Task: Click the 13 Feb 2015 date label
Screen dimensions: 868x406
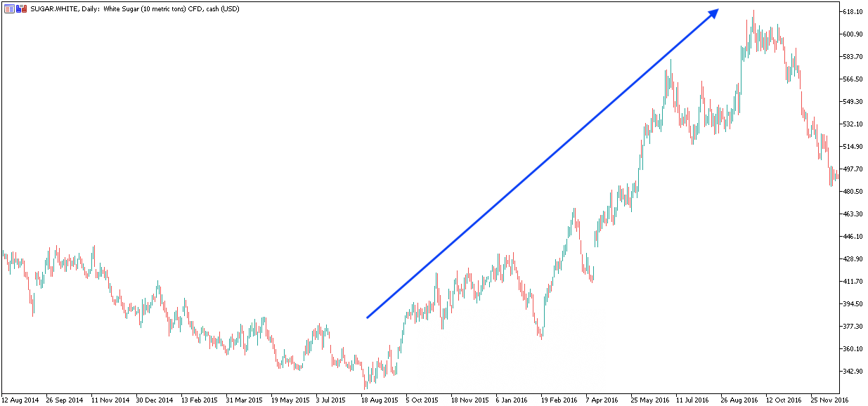Action: click(x=200, y=400)
